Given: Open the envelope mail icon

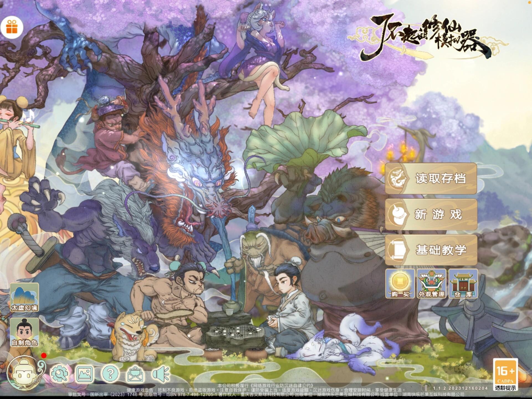Looking at the screenshot, I should click(x=135, y=374).
